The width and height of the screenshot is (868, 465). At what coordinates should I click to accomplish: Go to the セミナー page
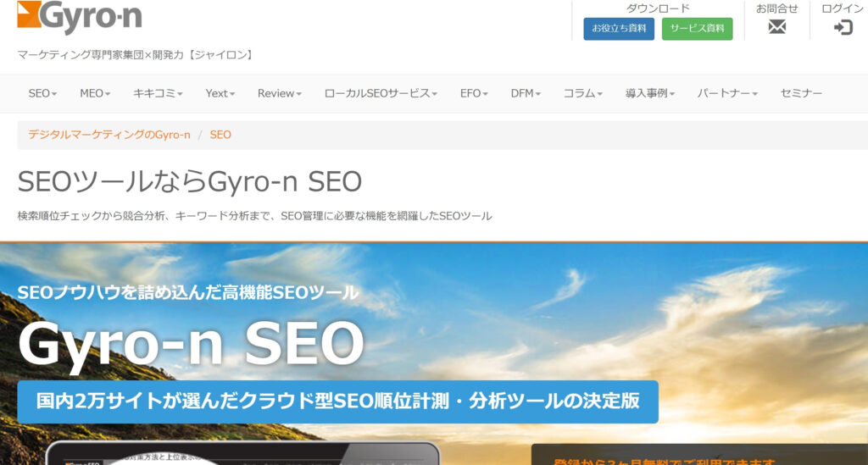[801, 93]
